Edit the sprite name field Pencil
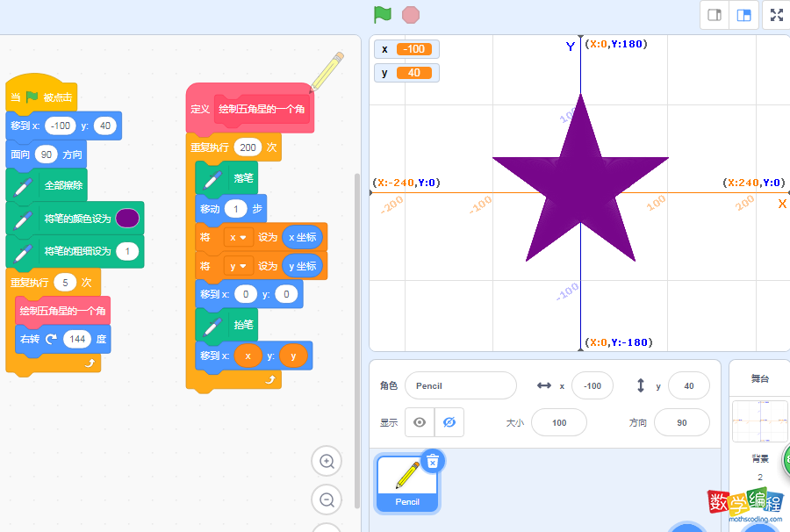 tap(460, 385)
